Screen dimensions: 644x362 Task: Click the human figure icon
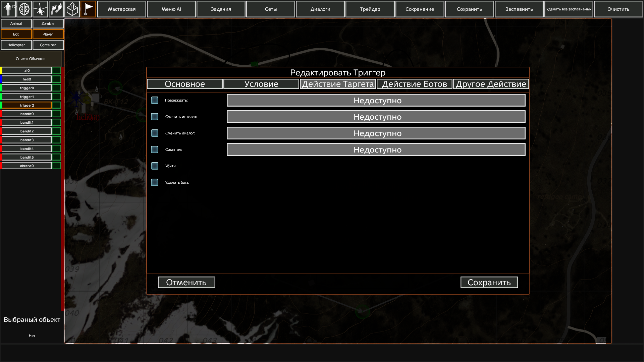8,9
